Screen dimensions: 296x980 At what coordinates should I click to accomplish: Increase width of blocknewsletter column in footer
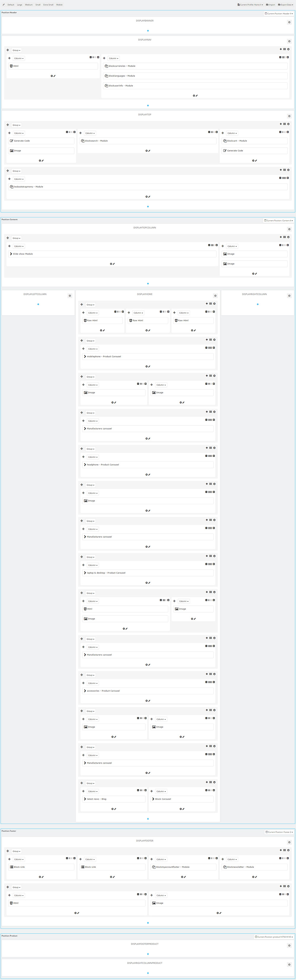[288, 858]
